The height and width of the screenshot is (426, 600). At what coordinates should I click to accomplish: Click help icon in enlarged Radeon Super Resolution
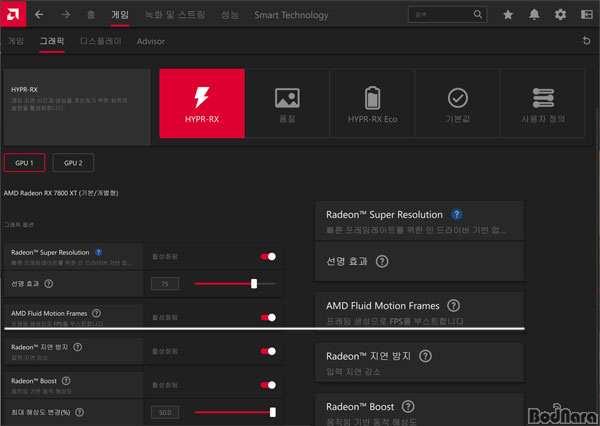[457, 214]
